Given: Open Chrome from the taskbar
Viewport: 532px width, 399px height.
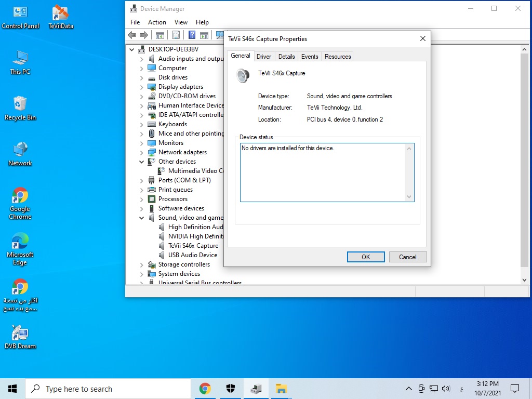Looking at the screenshot, I should click(x=205, y=389).
